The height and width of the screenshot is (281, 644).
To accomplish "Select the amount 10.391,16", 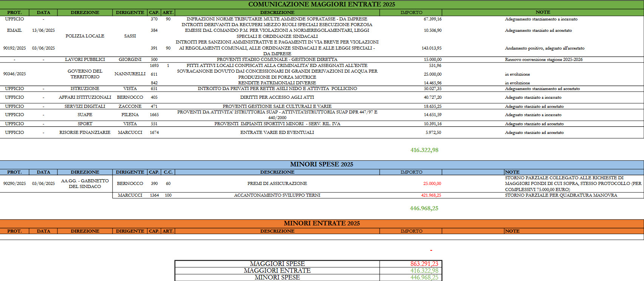I will tap(432, 124).
